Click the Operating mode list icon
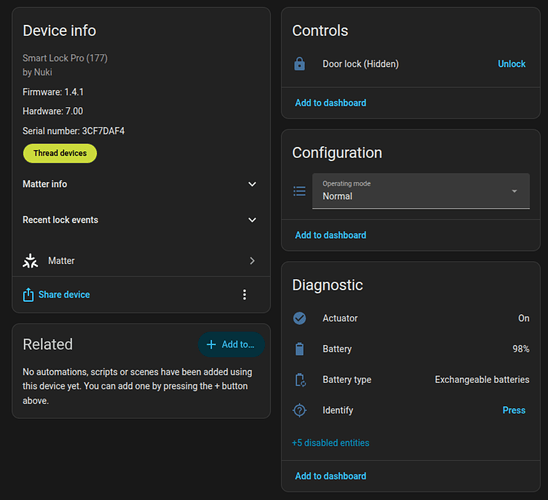 point(300,191)
